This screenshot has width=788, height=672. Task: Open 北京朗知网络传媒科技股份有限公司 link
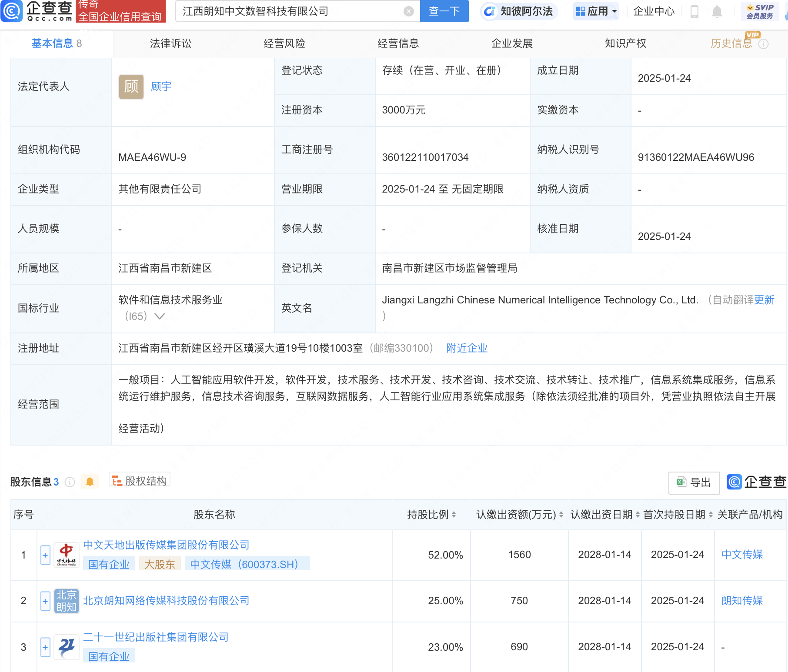[166, 601]
